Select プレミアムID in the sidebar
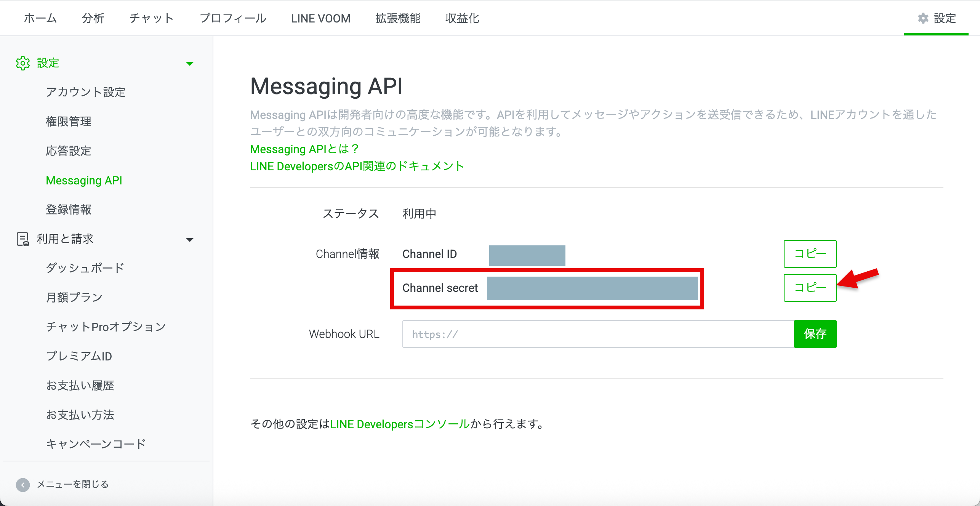 coord(79,356)
